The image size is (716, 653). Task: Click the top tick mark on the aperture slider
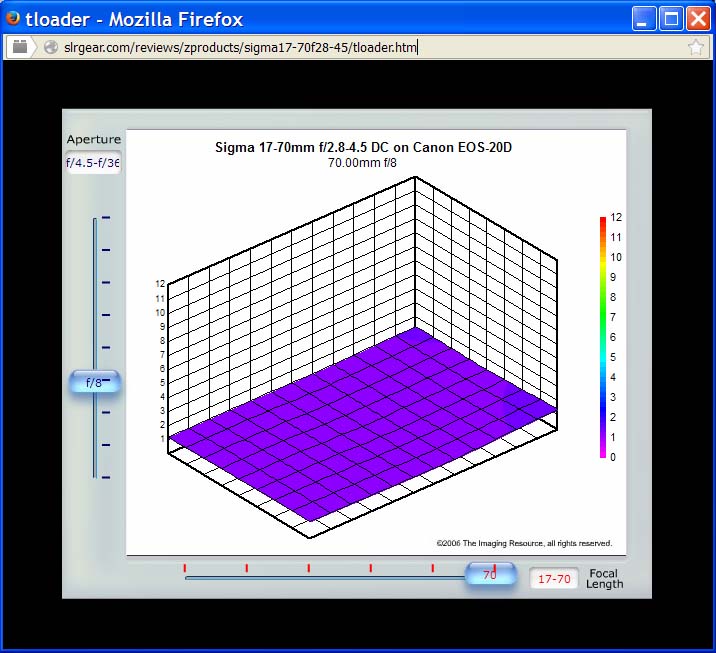pos(106,217)
